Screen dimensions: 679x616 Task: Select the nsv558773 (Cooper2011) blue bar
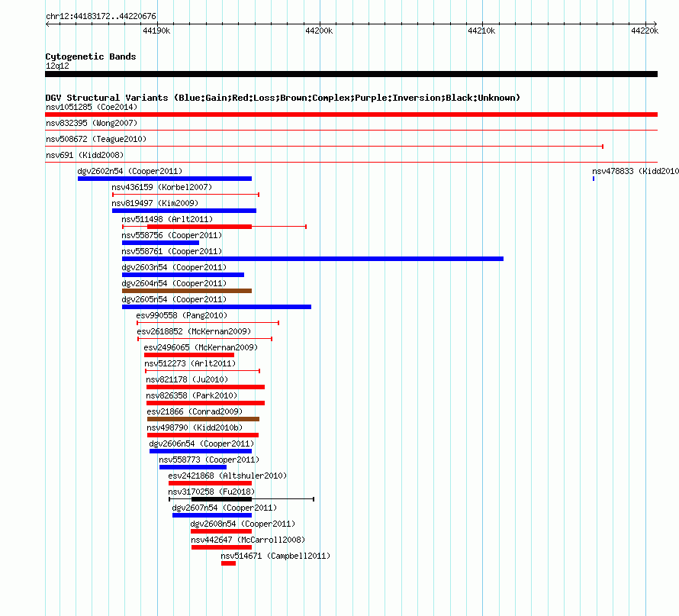pyautogui.click(x=193, y=467)
